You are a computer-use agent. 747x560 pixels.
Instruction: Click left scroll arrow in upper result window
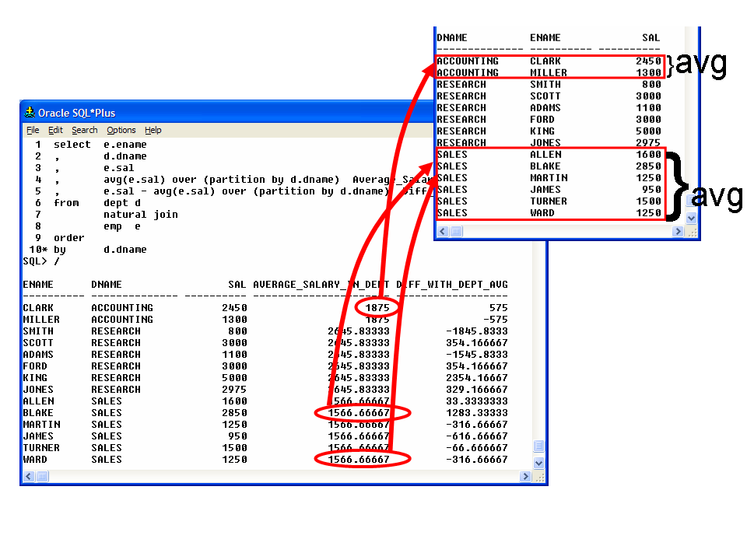click(442, 232)
